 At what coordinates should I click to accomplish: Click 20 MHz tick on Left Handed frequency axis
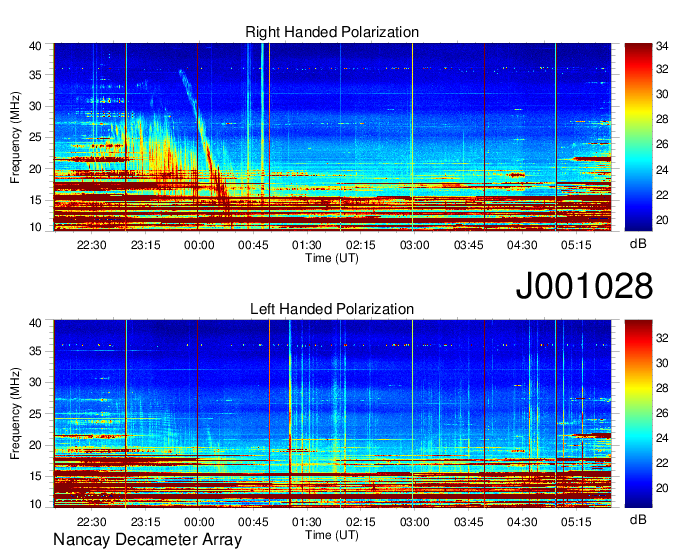pos(35,445)
